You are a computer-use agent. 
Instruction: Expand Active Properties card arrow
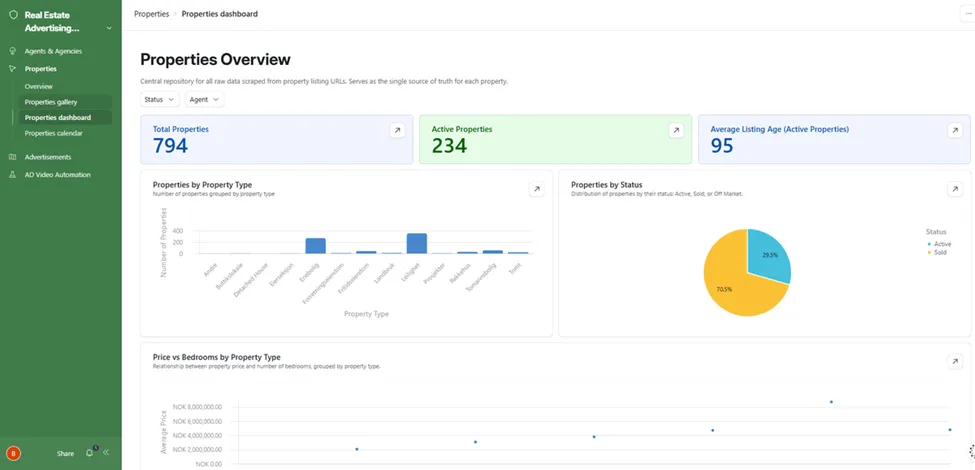tap(676, 130)
